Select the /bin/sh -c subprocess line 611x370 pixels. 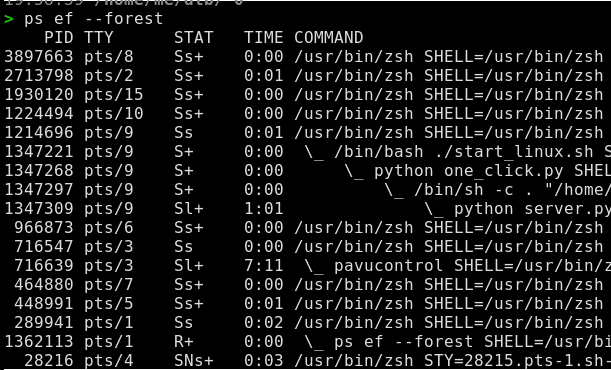coord(306,190)
